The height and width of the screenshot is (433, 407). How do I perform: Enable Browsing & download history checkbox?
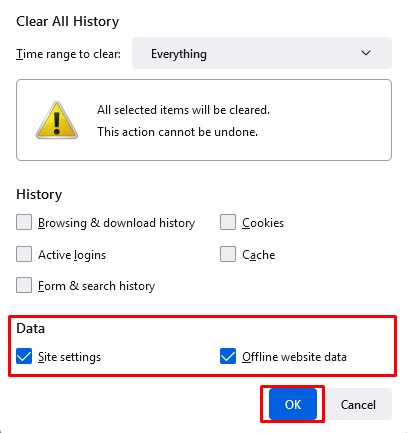(x=24, y=222)
